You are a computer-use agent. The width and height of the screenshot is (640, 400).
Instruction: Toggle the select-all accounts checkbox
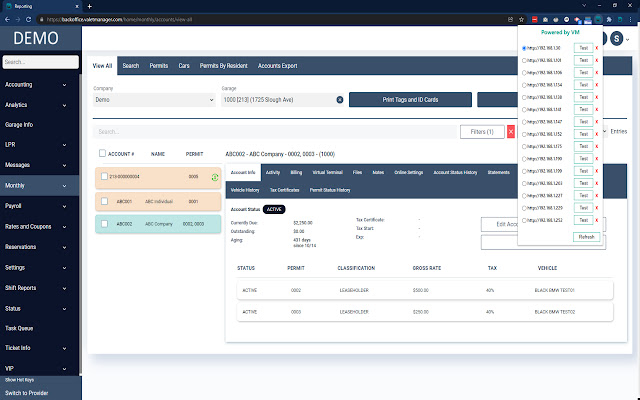102,153
